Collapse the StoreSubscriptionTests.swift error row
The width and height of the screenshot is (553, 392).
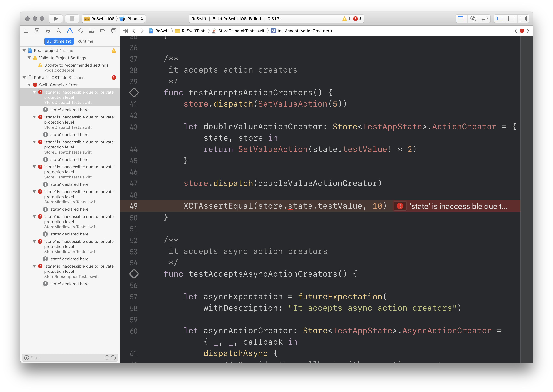[x=34, y=266]
